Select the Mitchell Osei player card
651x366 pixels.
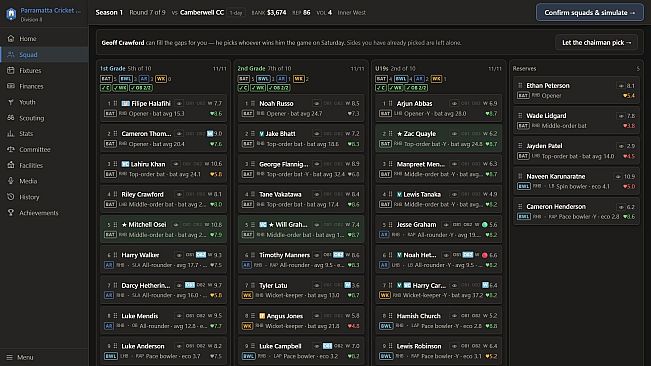[x=163, y=229]
